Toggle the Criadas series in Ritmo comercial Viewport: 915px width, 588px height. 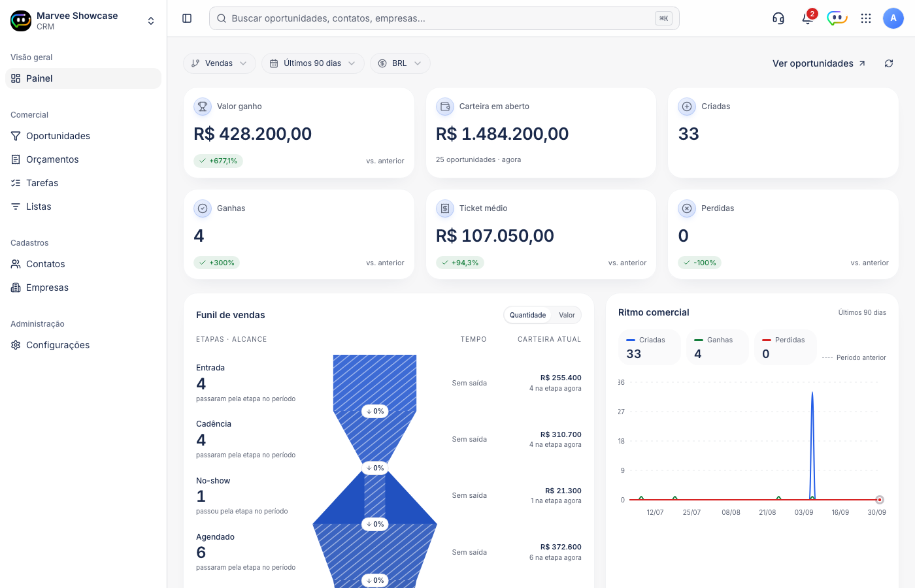click(650, 347)
